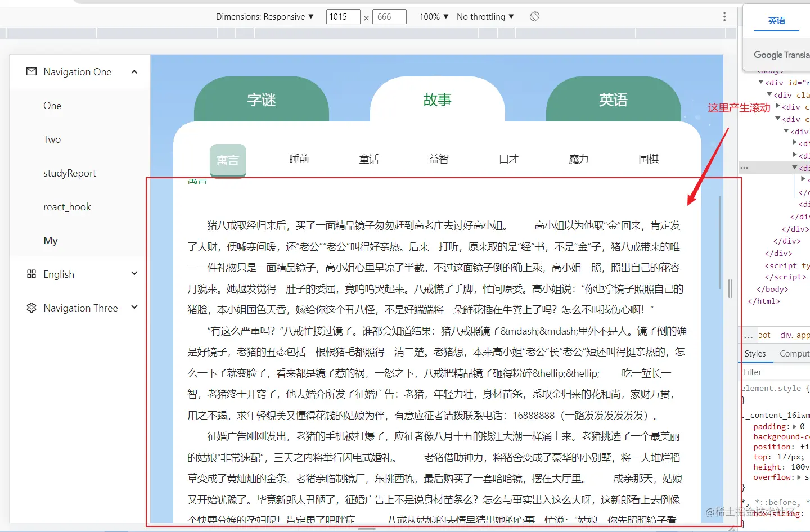Open the Dimensions Responsive dropdown
Viewport: 810px width, 532px height.
264,16
